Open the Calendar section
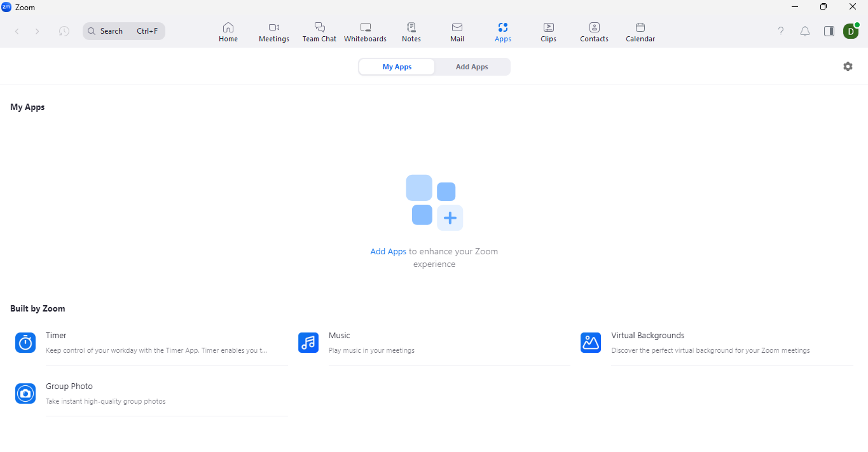868x452 pixels. pos(640,32)
